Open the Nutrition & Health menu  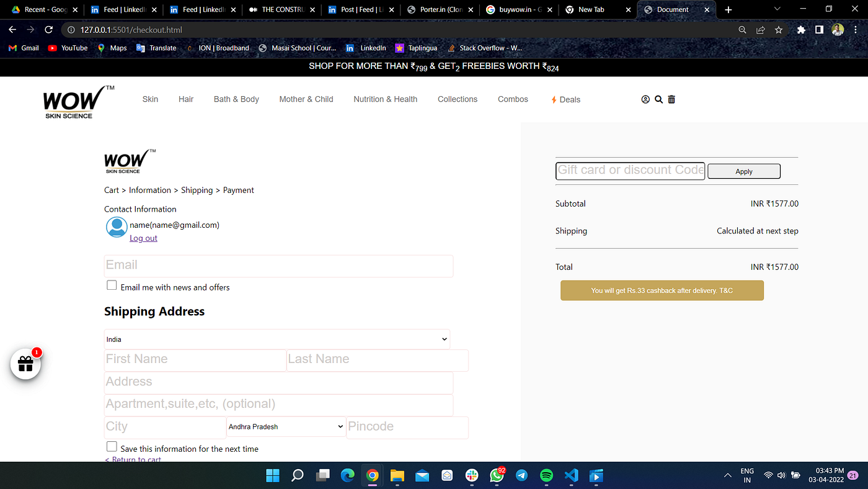[x=386, y=99]
